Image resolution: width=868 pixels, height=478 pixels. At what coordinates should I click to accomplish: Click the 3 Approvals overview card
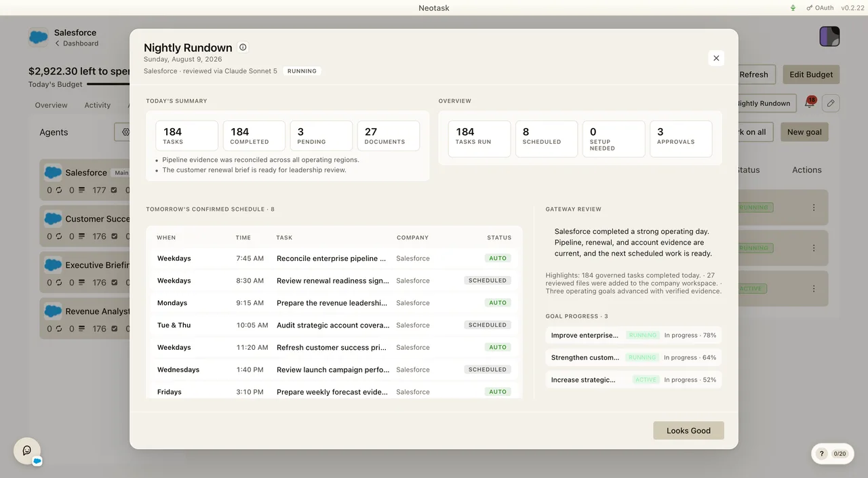pyautogui.click(x=681, y=139)
